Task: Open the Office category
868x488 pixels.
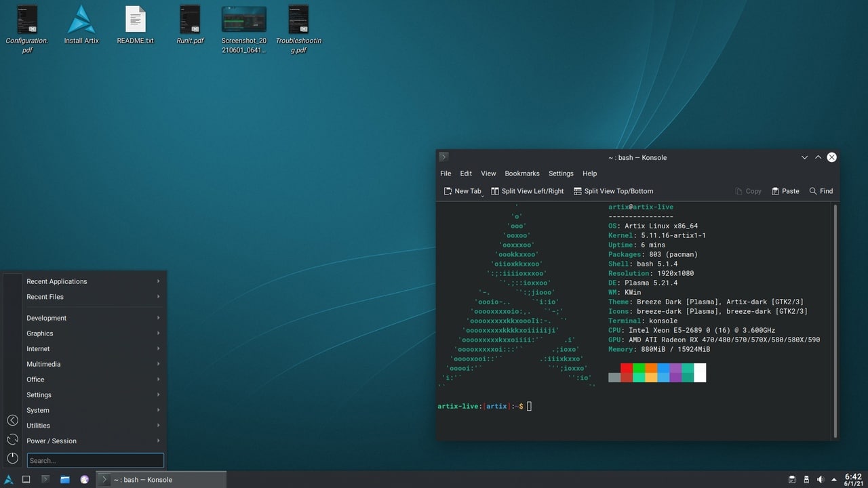Action: click(94, 380)
